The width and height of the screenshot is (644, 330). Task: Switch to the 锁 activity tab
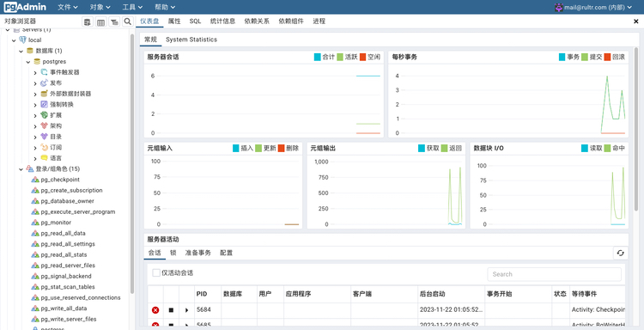point(173,253)
